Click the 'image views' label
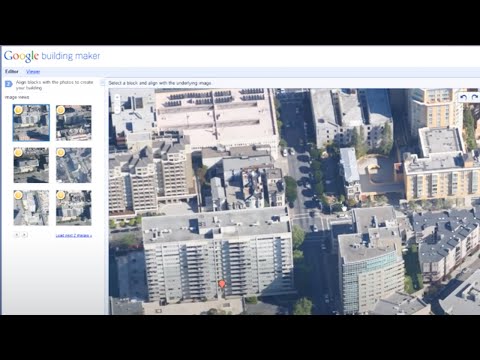 click(x=17, y=97)
